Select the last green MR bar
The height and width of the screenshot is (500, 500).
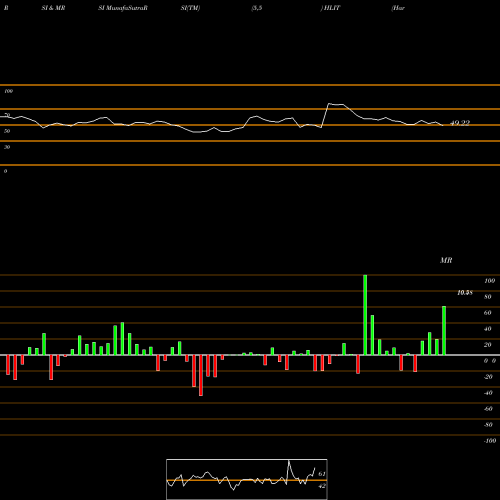444,330
